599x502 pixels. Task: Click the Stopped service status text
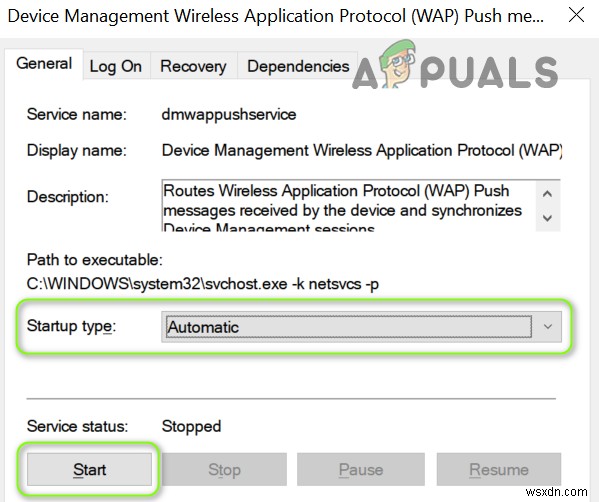click(191, 427)
